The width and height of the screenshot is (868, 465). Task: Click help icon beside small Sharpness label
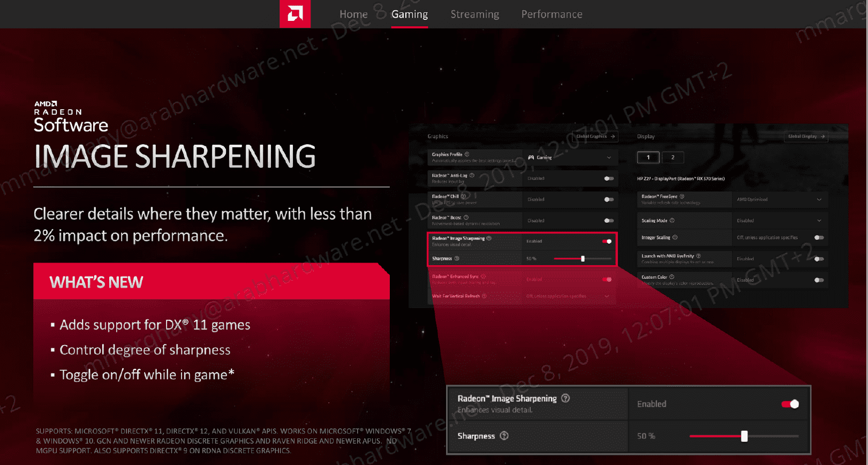point(457,258)
